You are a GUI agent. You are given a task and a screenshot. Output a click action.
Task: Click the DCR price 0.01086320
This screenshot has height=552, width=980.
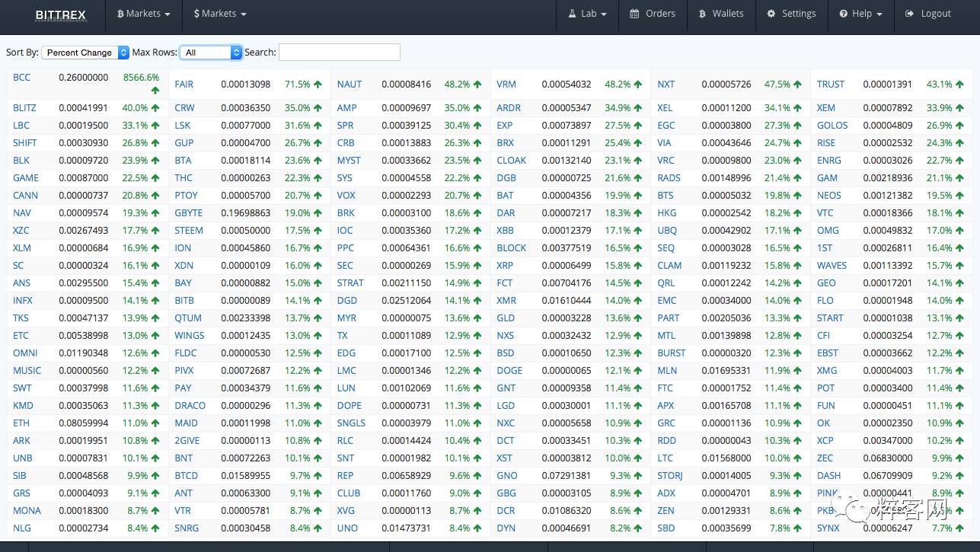click(567, 511)
